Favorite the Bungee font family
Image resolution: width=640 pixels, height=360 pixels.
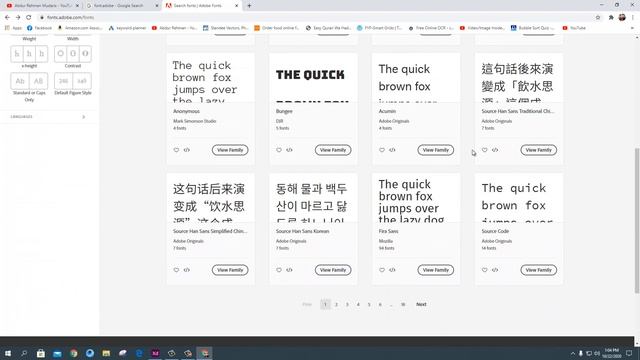(279, 150)
